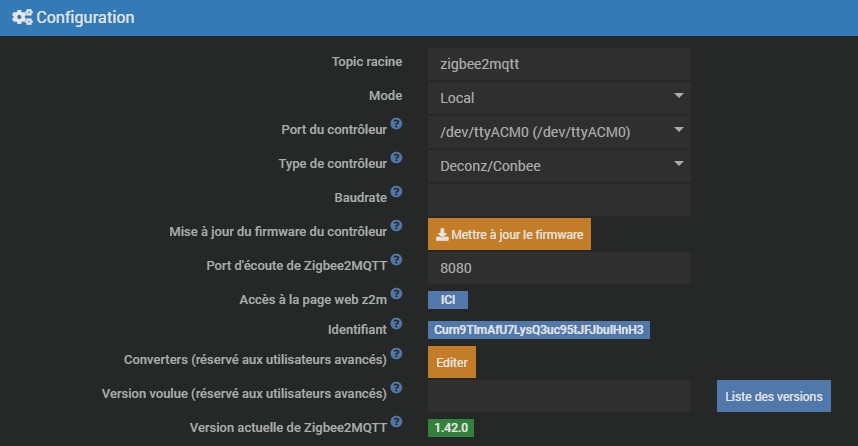Click help icon for Version actuelle de Zigbee2MQTT
The height and width of the screenshot is (446, 858).
point(396,422)
